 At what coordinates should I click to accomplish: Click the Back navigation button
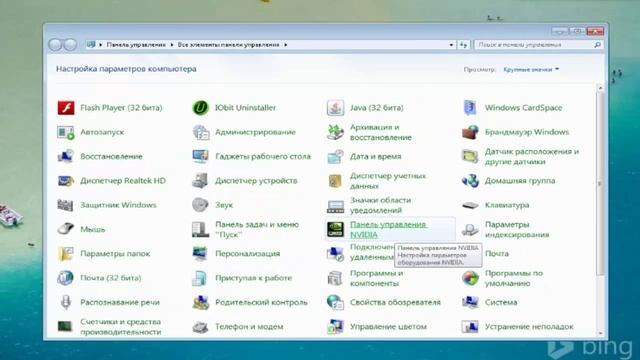coord(55,44)
